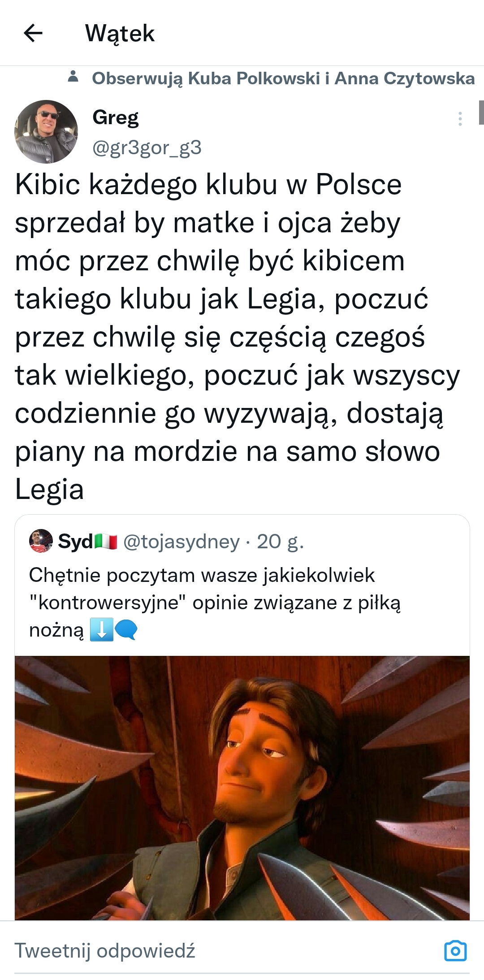The width and height of the screenshot is (484, 980).
Task: Tap the follower person icon above tweet
Action: click(73, 77)
